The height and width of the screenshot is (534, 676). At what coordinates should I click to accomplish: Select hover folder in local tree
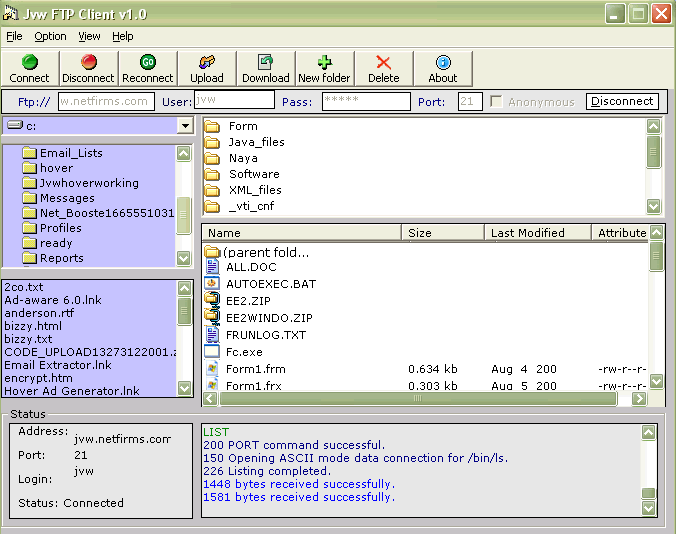point(56,168)
